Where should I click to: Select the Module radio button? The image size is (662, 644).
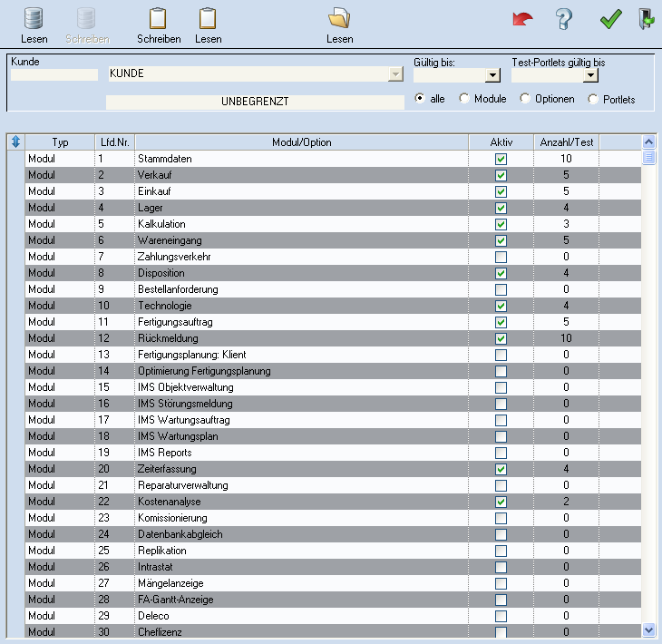(x=465, y=99)
